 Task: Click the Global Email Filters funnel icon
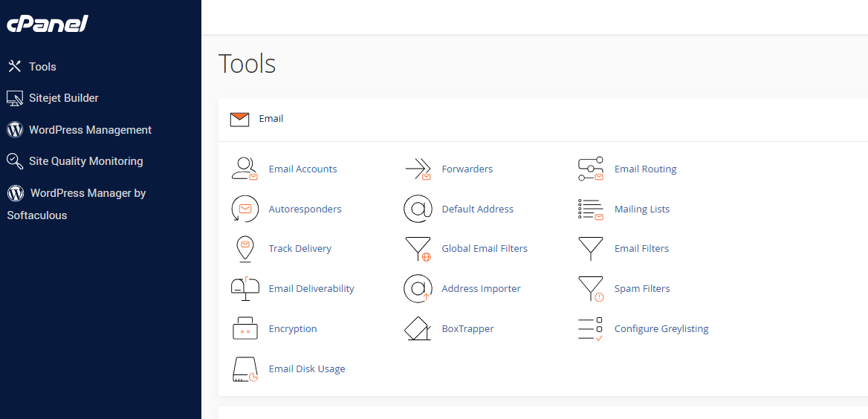coord(418,249)
